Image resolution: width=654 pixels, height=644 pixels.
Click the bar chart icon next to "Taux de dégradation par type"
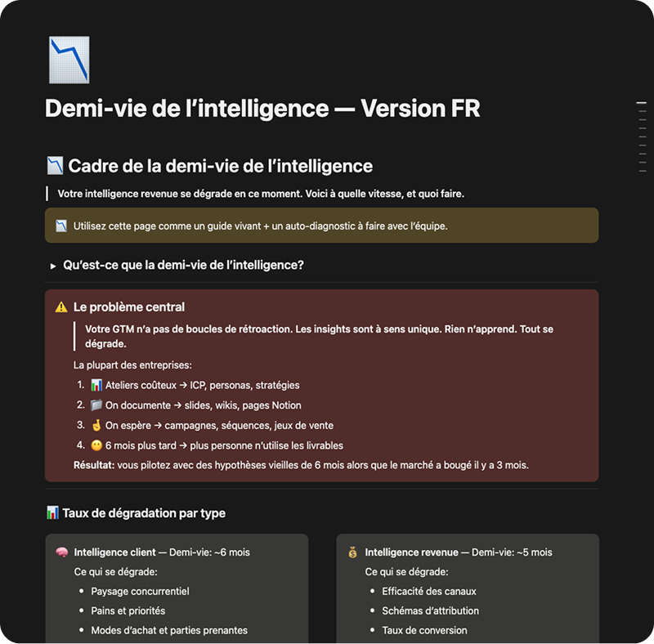[x=53, y=512]
